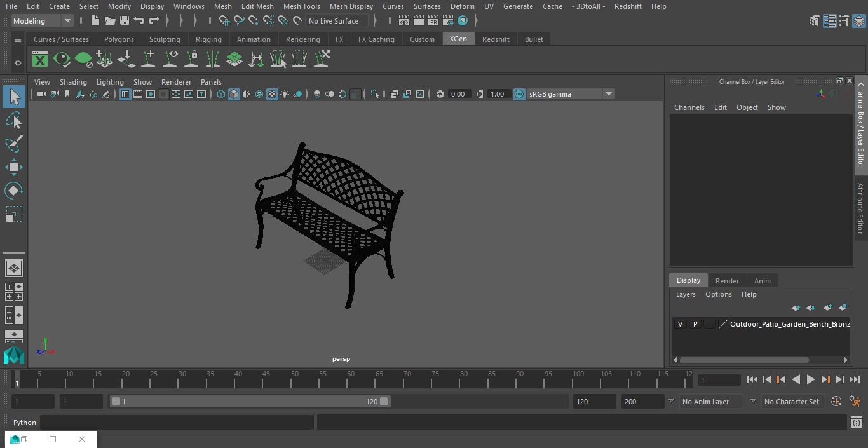Image resolution: width=868 pixels, height=448 pixels.
Task: Move selected layer up icon
Action: pyautogui.click(x=796, y=308)
